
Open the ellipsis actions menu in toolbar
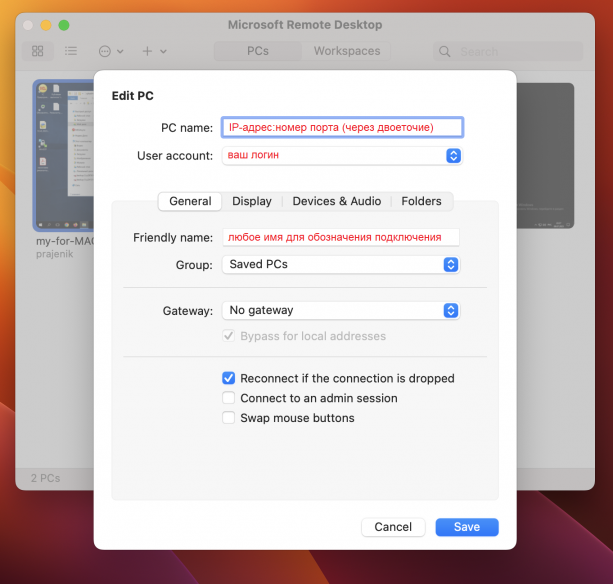pos(105,51)
